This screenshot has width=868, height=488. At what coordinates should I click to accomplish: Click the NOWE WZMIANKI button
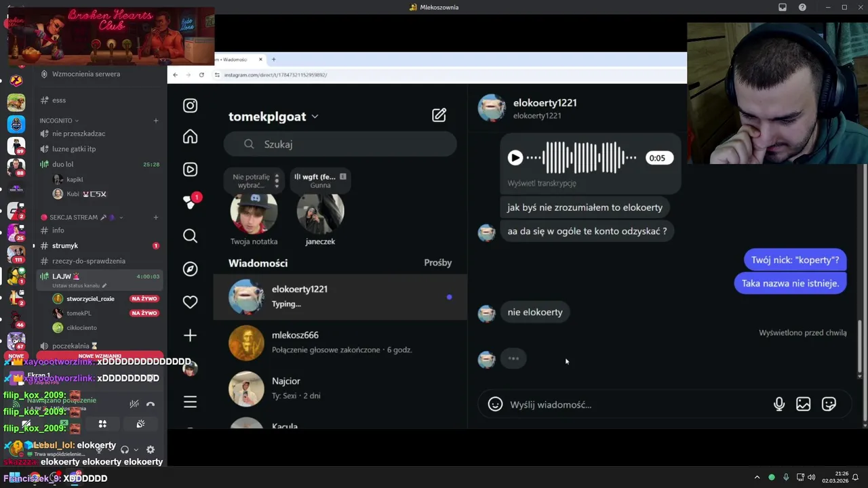[x=100, y=357]
